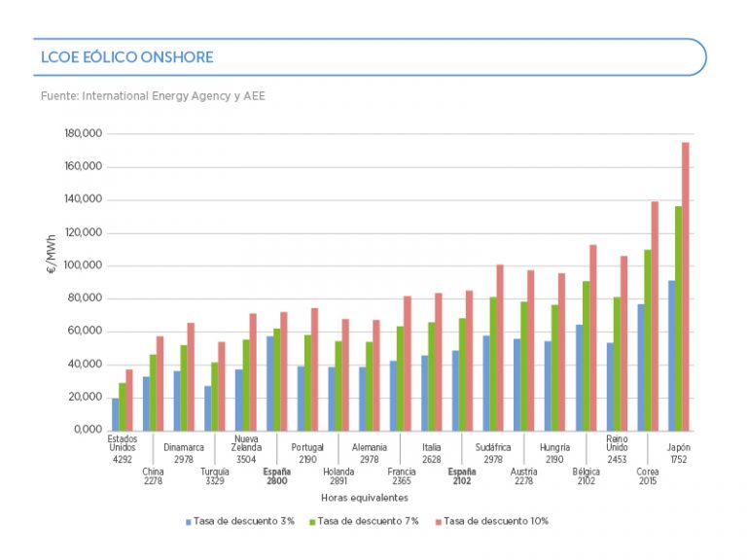Click the red bar for Bélgica
The height and width of the screenshot is (560, 747).
point(592,337)
